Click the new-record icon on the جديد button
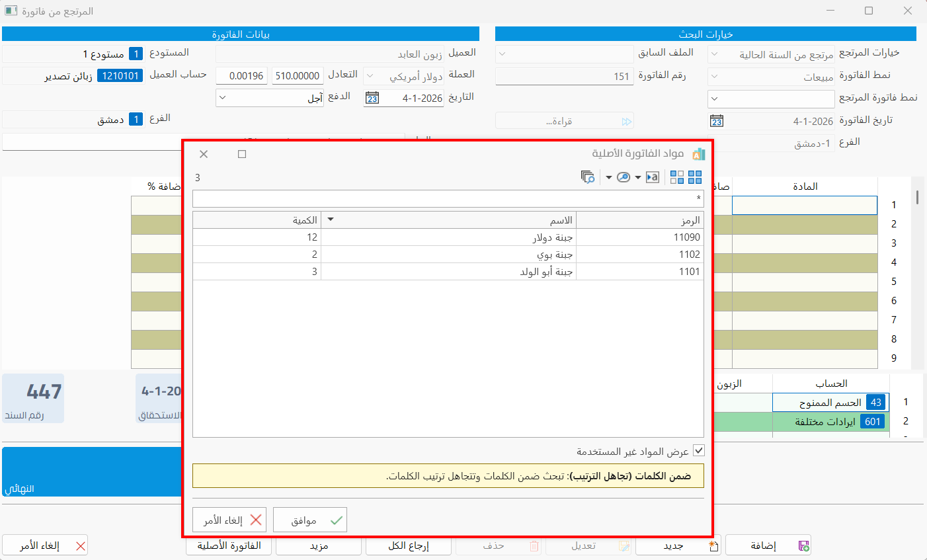The image size is (927, 560). click(x=713, y=543)
